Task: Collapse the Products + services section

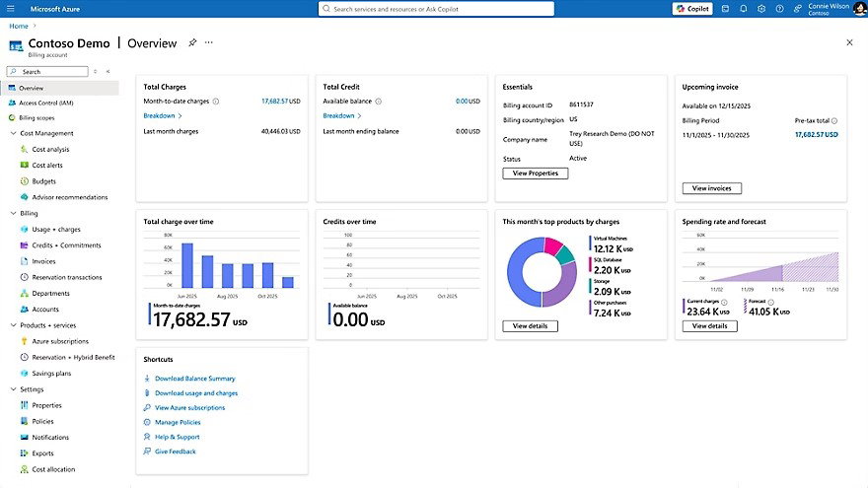Action: (x=13, y=325)
